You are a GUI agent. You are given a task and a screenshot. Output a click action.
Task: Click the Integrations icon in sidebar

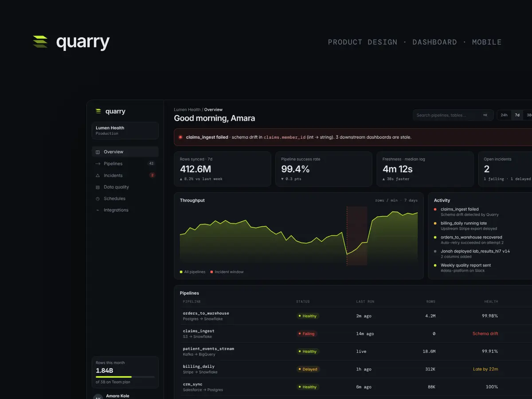98,210
